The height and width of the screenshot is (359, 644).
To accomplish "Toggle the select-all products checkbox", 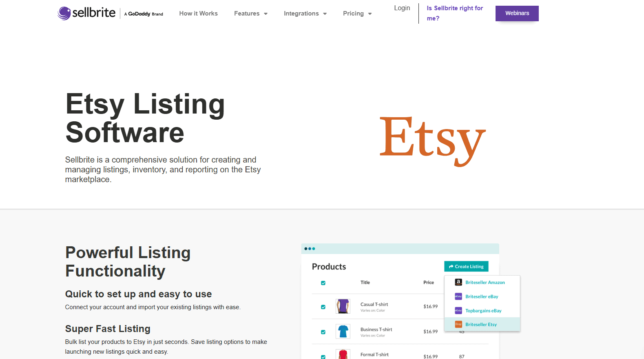I will click(323, 283).
